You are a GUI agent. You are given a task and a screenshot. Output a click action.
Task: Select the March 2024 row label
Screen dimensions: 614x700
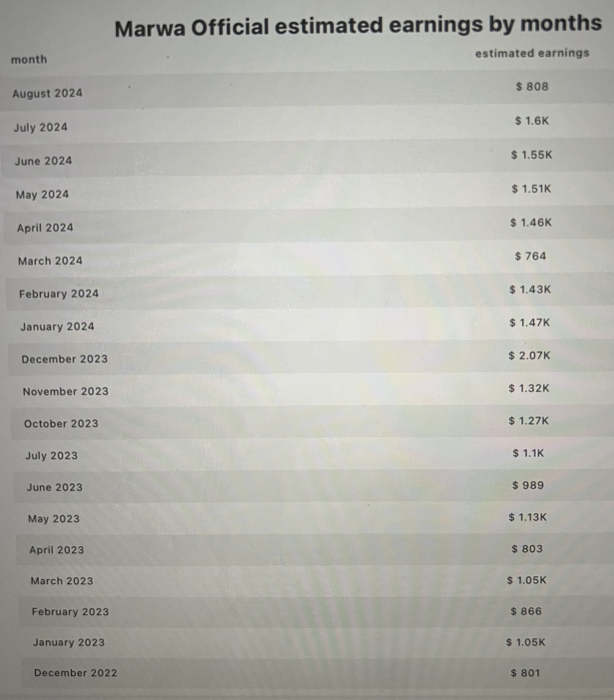(50, 261)
